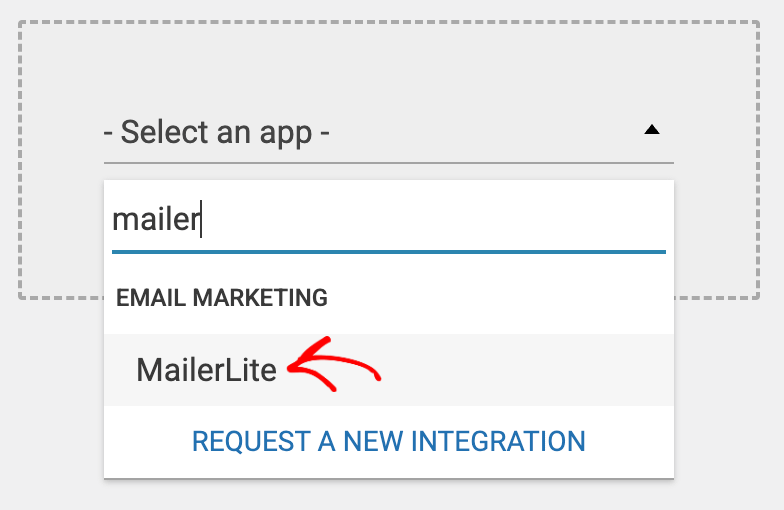
Task: Open the new integration request form
Action: [388, 441]
